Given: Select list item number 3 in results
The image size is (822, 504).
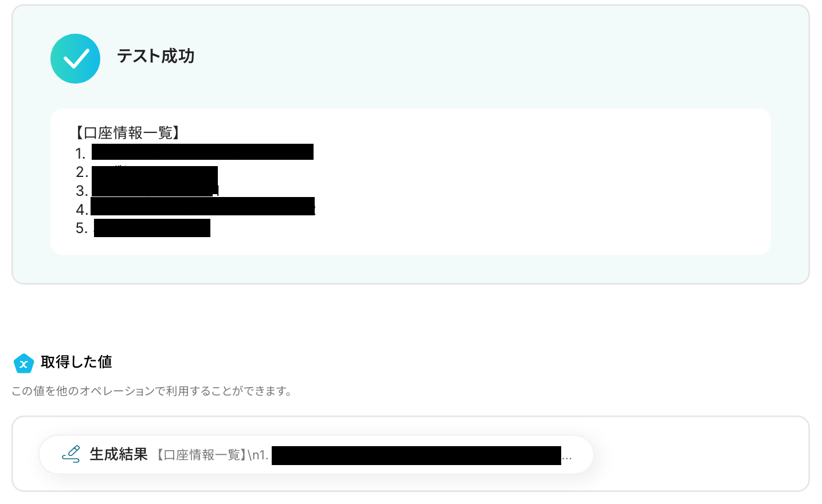Looking at the screenshot, I should click(x=147, y=190).
